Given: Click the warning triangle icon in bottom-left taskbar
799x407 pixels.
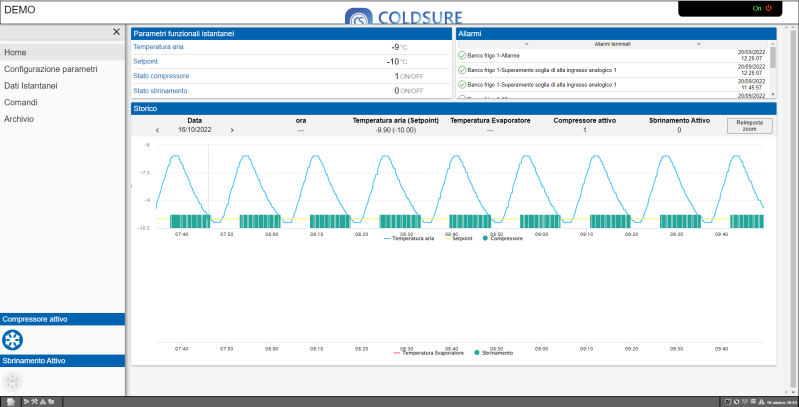Looking at the screenshot, I should (43, 401).
